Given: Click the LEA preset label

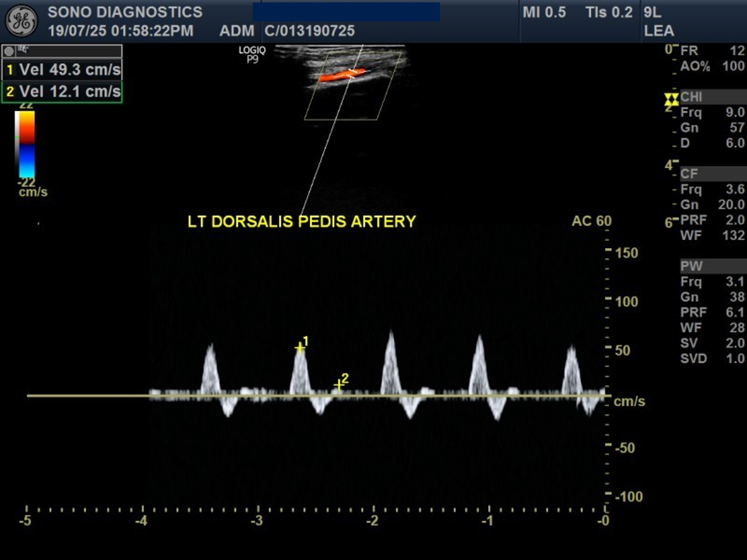Looking at the screenshot, I should pos(658,31).
